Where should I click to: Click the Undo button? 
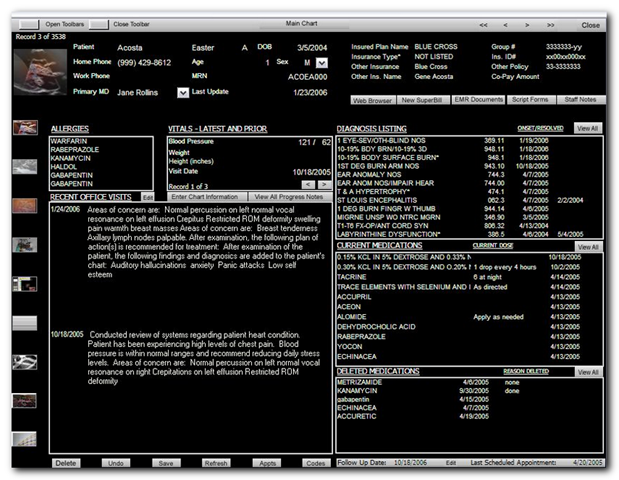[116, 463]
